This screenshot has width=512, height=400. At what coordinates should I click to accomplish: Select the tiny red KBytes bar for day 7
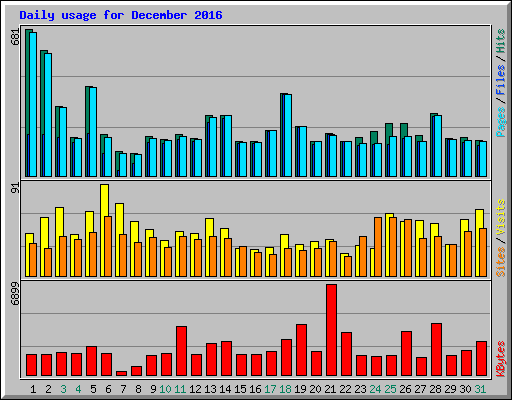point(121,374)
